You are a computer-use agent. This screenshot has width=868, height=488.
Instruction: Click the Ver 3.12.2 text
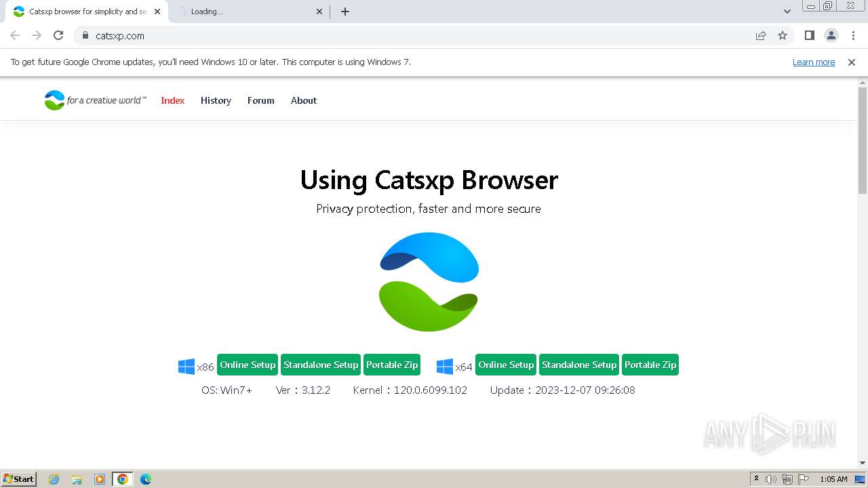(303, 390)
